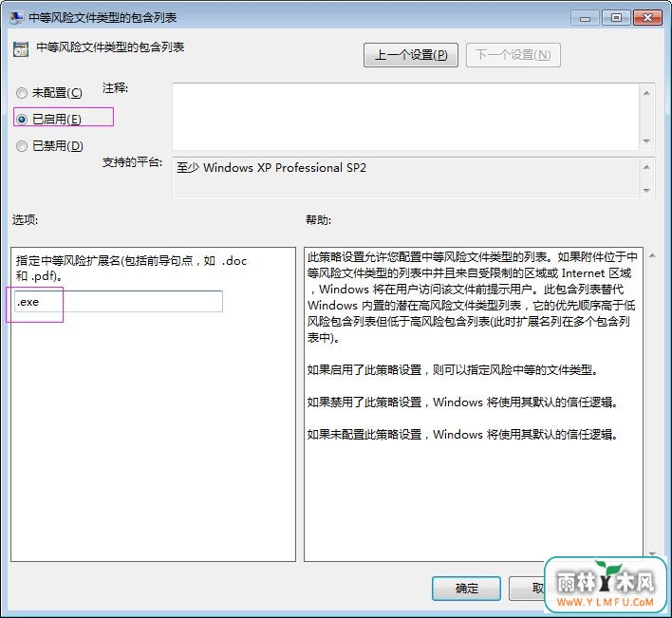
Task: Click the comment box scroll-down arrow
Action: [646, 141]
